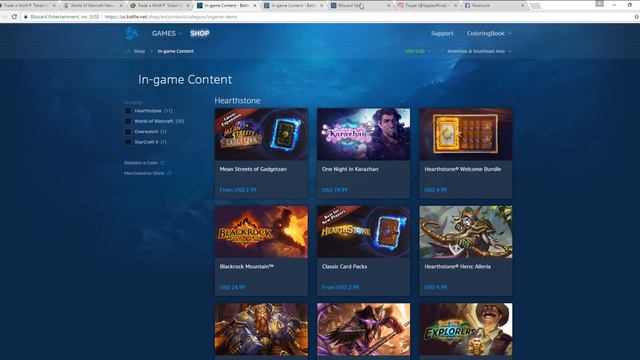Click the Blizzard logo icon
Screen dimensions: 640x360
[x=131, y=33]
